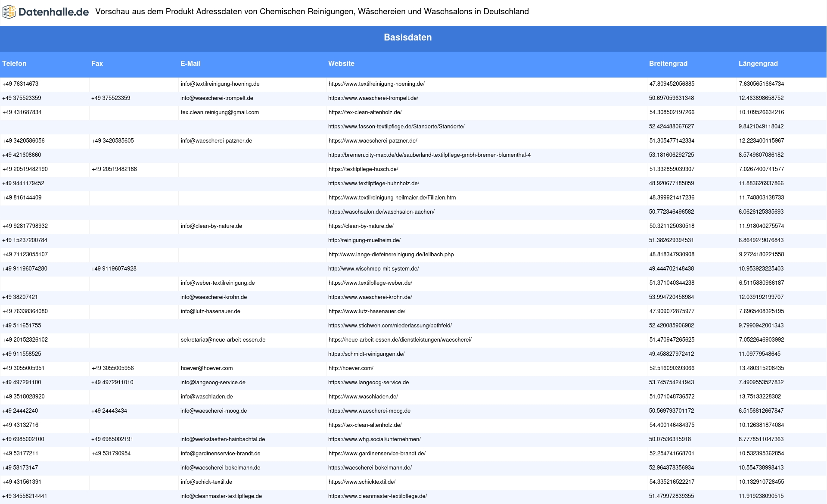Open the schmidt-reinigungen.de URL
827x504 pixels.
pyautogui.click(x=366, y=354)
